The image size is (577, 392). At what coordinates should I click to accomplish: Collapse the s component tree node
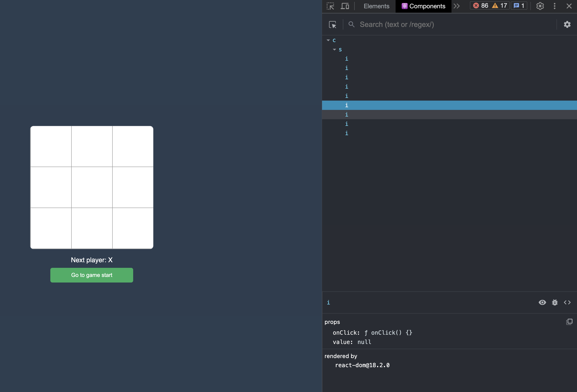point(334,50)
